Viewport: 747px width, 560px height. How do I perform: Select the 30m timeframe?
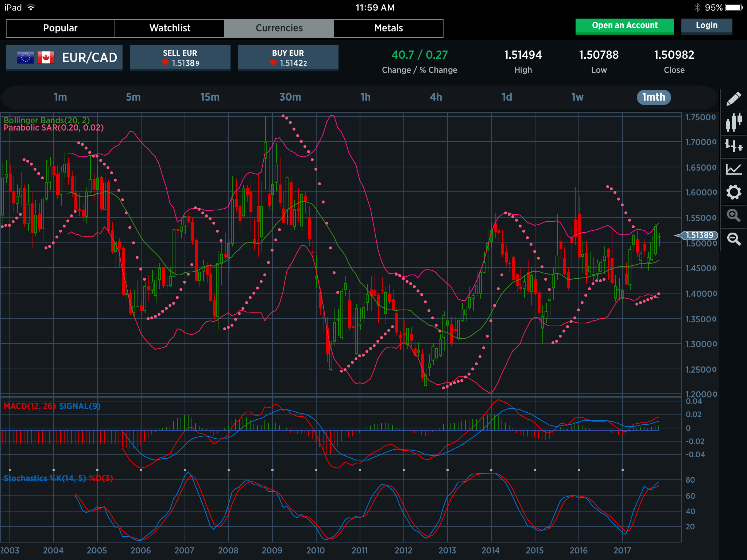(x=290, y=97)
